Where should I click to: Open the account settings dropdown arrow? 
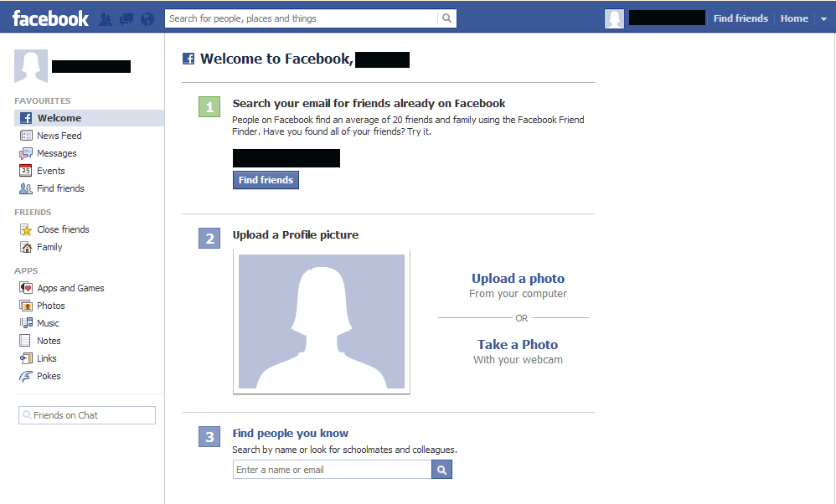tap(823, 18)
